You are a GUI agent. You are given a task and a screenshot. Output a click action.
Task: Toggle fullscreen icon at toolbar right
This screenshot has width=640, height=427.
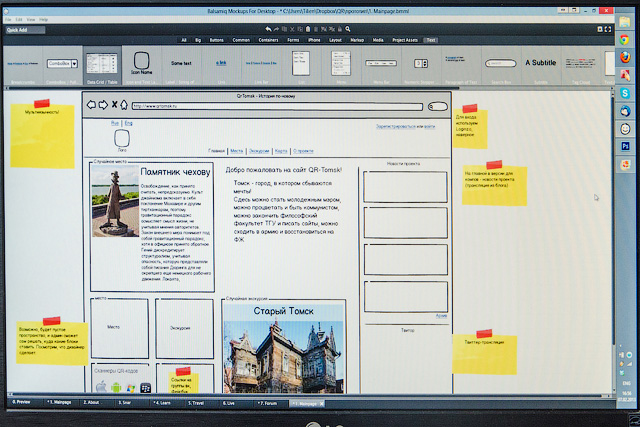click(608, 29)
